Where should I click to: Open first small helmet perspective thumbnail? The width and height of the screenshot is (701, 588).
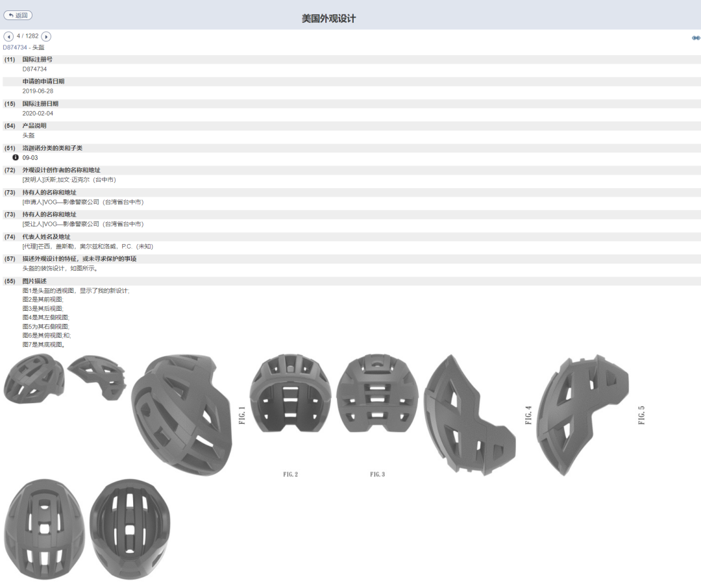tap(34, 378)
